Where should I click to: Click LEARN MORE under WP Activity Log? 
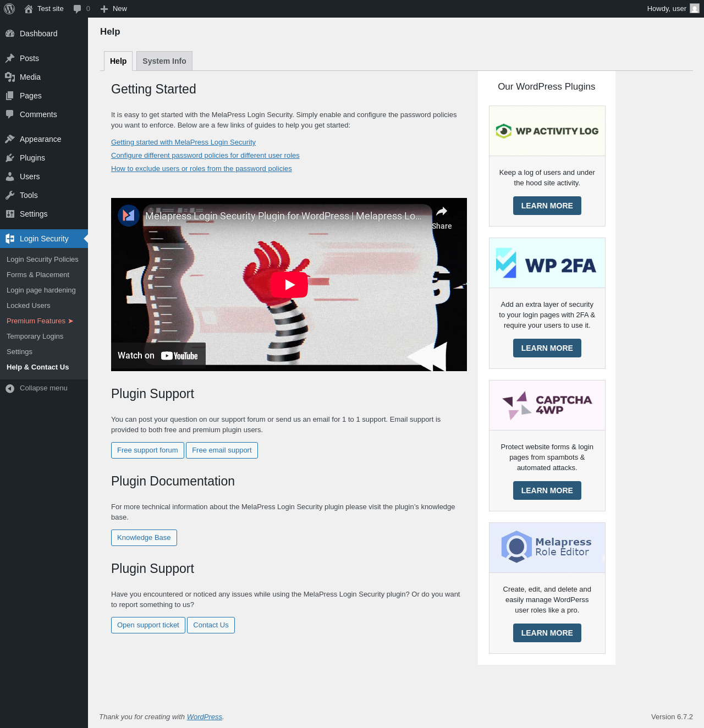click(547, 206)
